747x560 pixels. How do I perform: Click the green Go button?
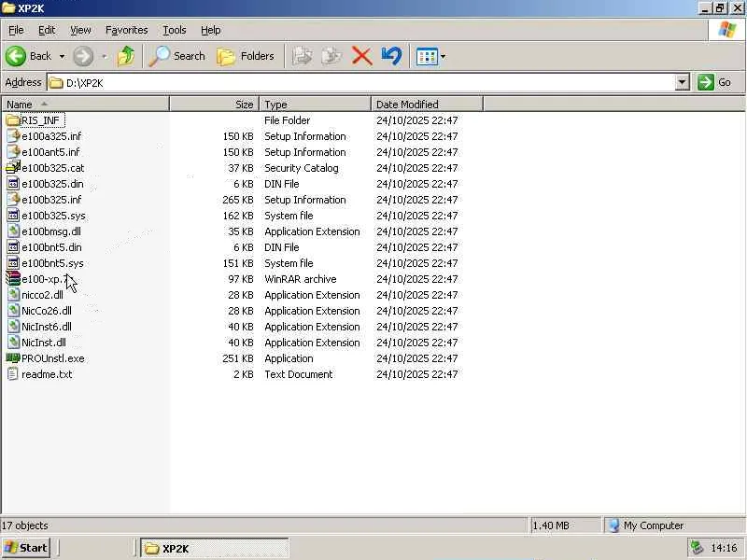[715, 82]
